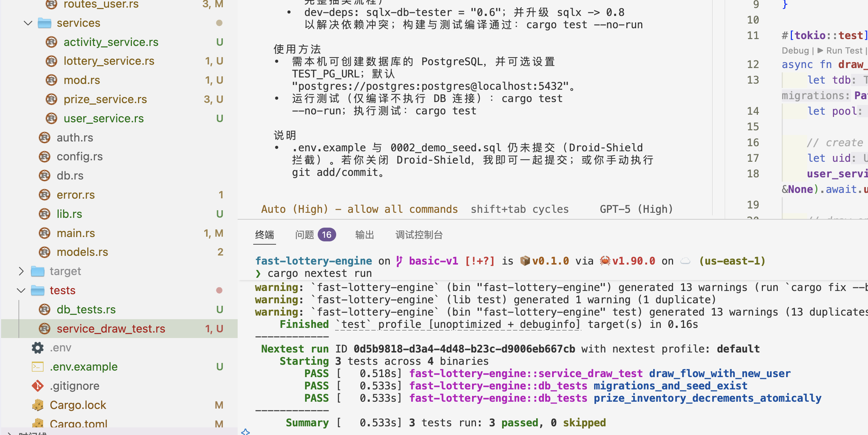Open prize_service.rs from the file tree
Screen dimensions: 868x435
click(105, 99)
